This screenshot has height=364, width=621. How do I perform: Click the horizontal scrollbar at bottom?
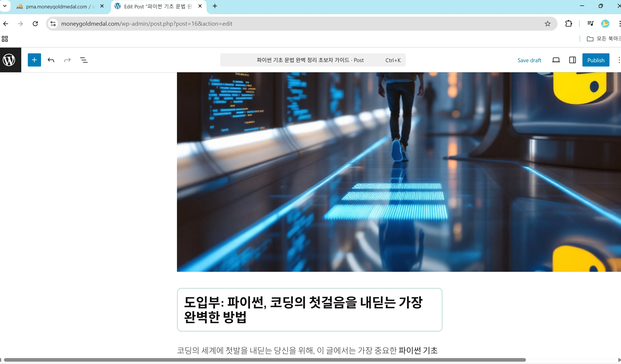[x=265, y=360]
